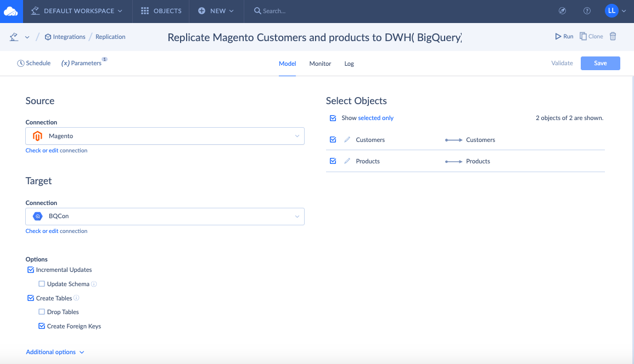Enable Drop Tables checkbox
This screenshot has width=634, height=364.
(x=42, y=311)
